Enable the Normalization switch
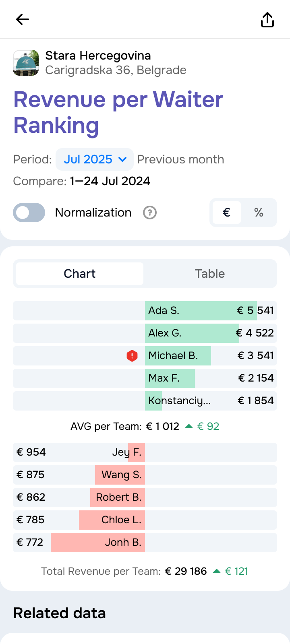This screenshot has width=290, height=644. [29, 213]
